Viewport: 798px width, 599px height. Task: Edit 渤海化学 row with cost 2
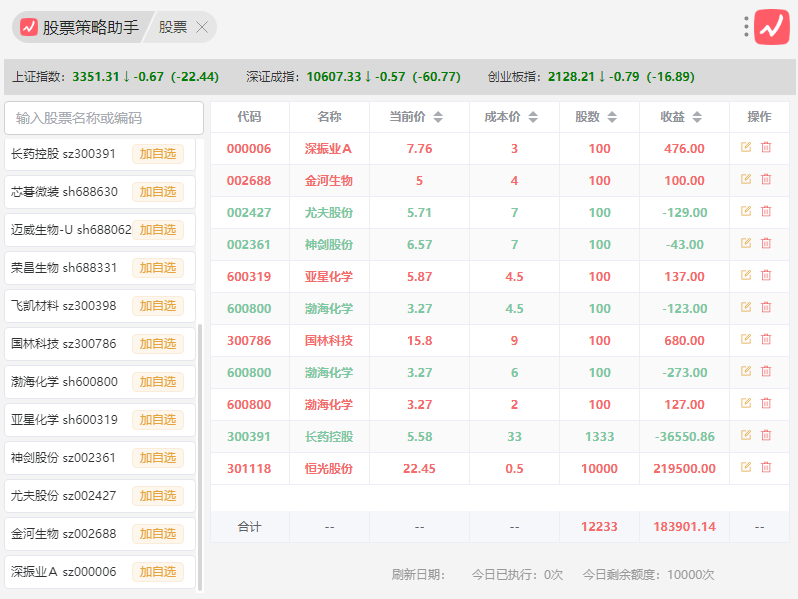(x=746, y=404)
